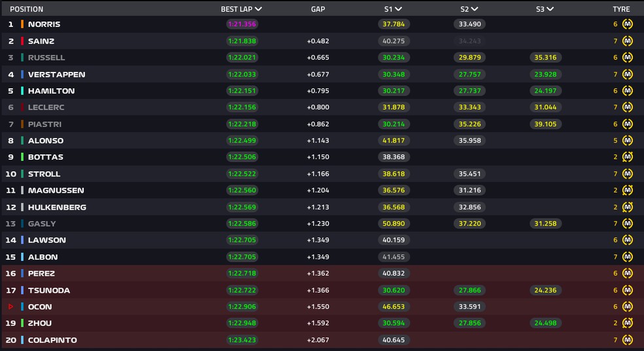Click the POSITION column header
The width and height of the screenshot is (644, 351).
(x=26, y=9)
